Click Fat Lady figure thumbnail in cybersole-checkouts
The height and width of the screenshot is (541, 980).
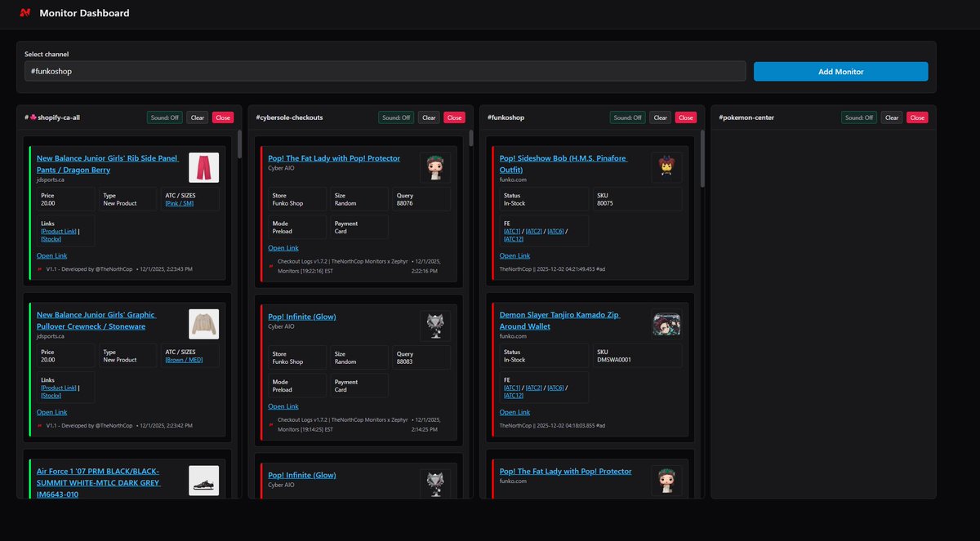[x=435, y=167]
